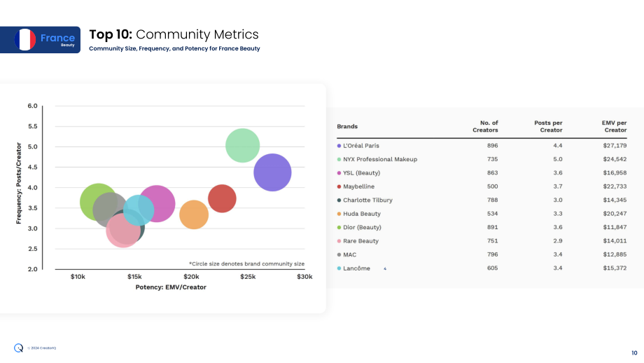Click the Lancôme brand name
Screen dimensions: 644x363
point(356,268)
